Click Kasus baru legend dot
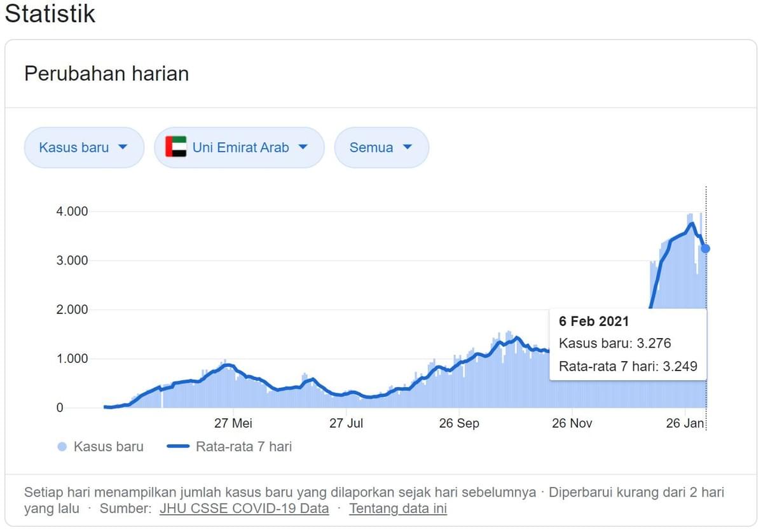763x532 pixels. click(62, 447)
